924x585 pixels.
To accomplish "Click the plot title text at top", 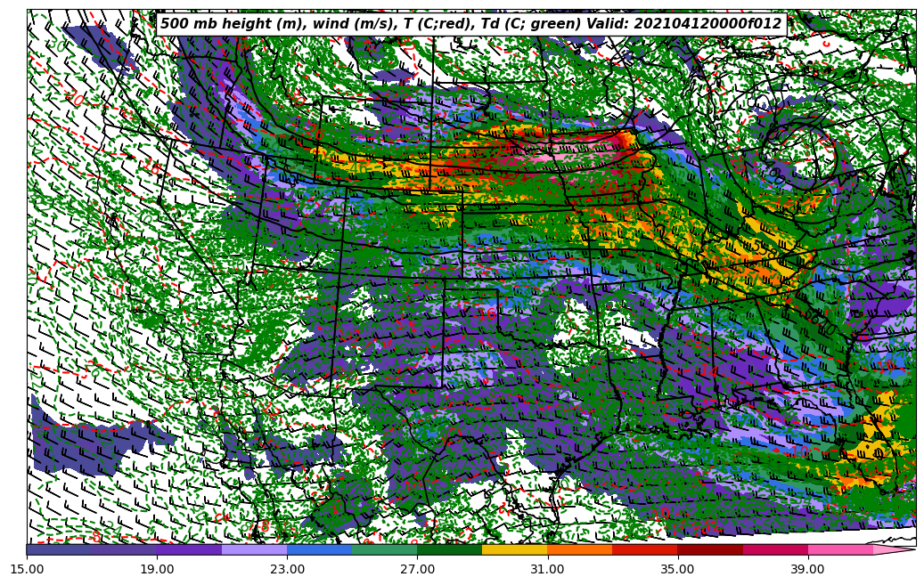I will [470, 24].
